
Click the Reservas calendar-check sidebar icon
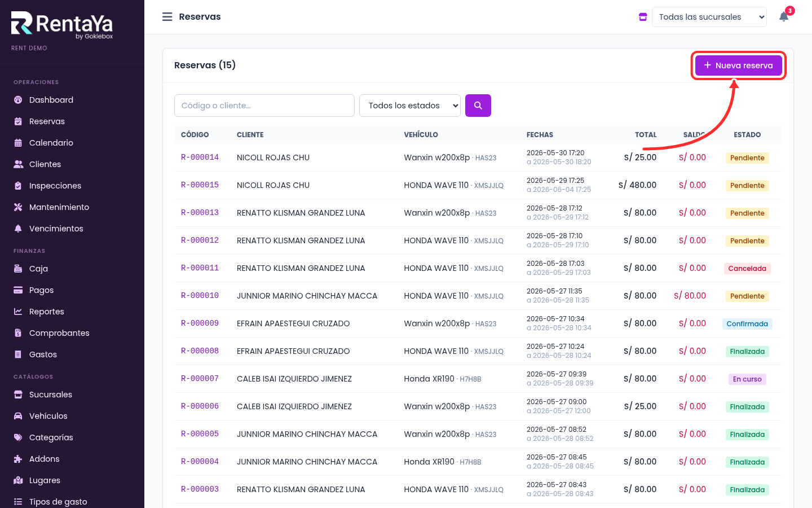click(x=18, y=121)
